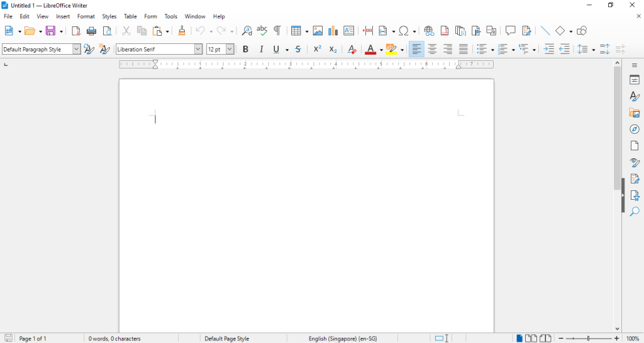Open the Line Spacing dropdown arrow
Screen dimensions: 644x343
(594, 50)
